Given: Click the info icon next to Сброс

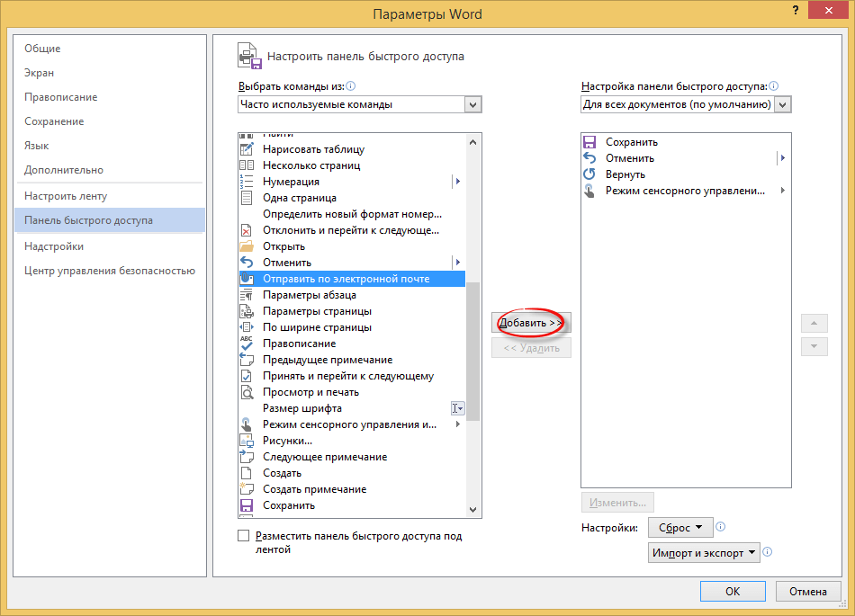Looking at the screenshot, I should click(720, 527).
